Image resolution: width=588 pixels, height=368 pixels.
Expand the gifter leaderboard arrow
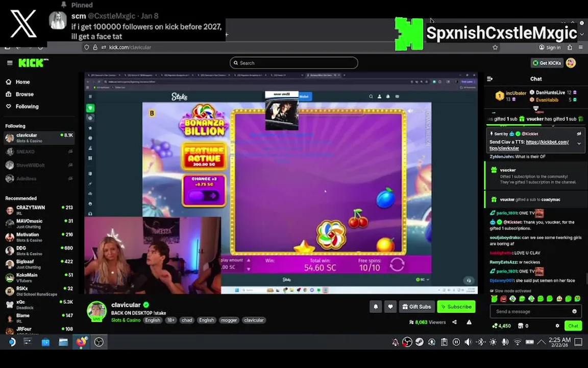click(x=536, y=108)
